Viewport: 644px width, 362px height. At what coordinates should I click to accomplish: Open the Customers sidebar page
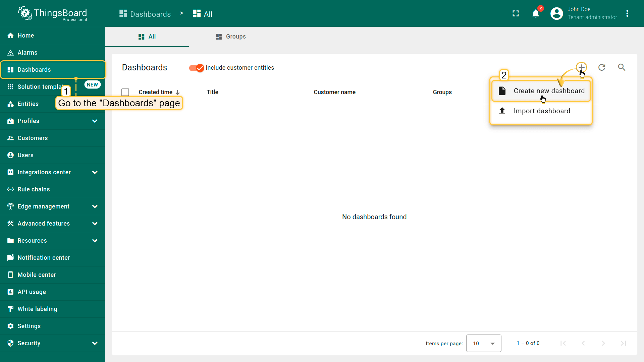(33, 138)
